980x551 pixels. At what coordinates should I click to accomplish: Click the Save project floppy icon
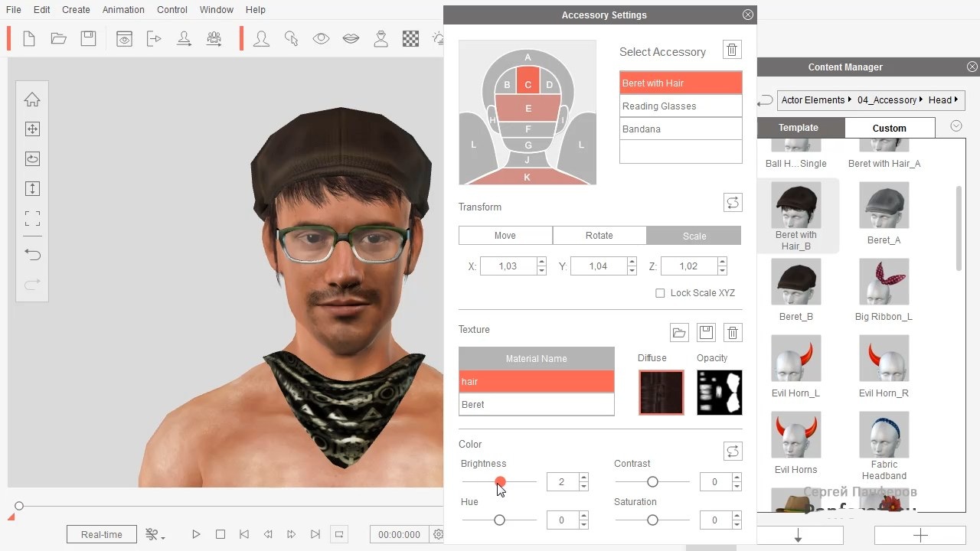click(88, 38)
